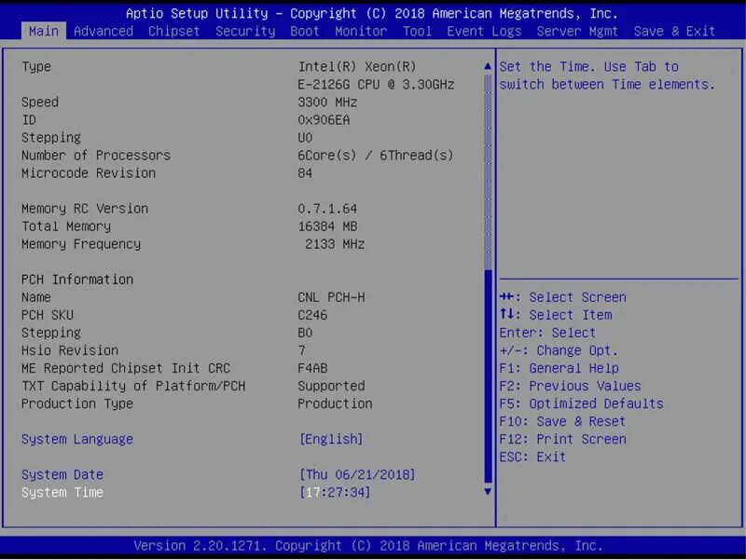Select the System Language option
This screenshot has width=746, height=560.
pos(77,439)
